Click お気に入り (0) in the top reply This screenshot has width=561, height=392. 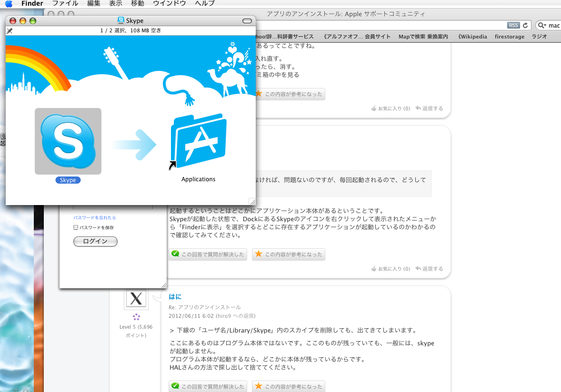coord(391,108)
